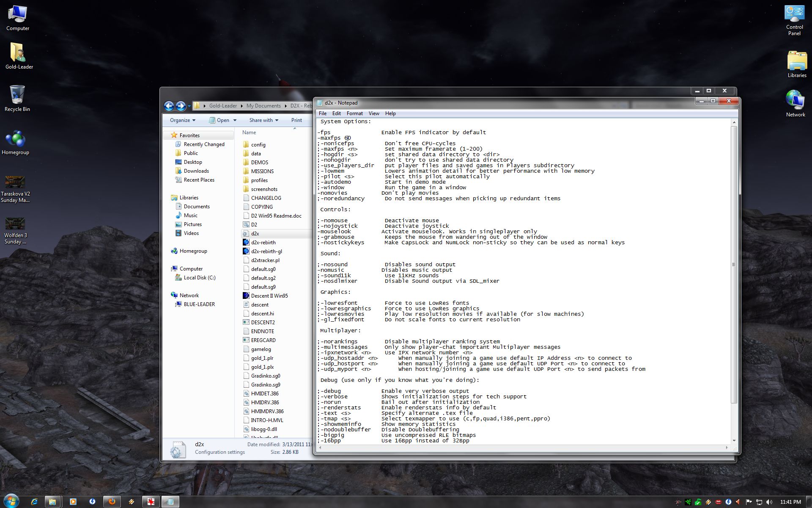The width and height of the screenshot is (812, 508).
Task: Click the Explorer forward arrow button
Action: 181,106
